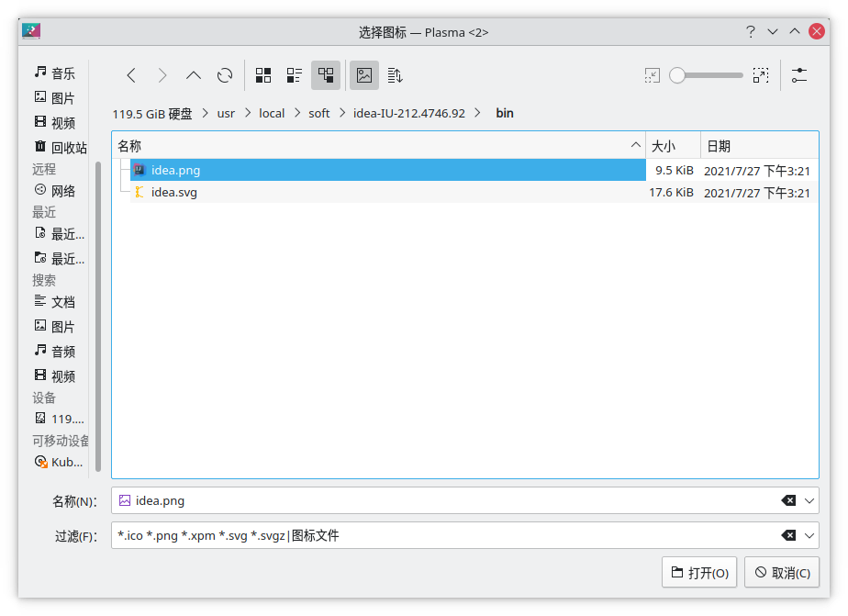
Task: Expand arrow after soft in breadcrumb
Action: pyautogui.click(x=342, y=113)
